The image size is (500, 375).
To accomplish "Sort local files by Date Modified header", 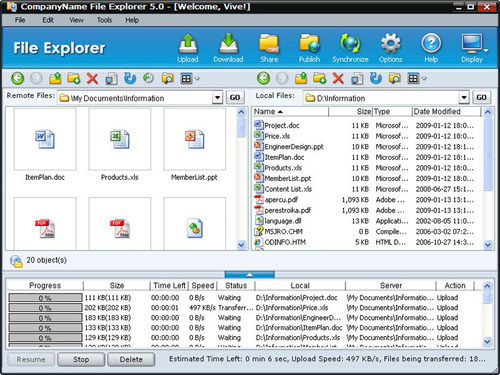I will [x=446, y=112].
